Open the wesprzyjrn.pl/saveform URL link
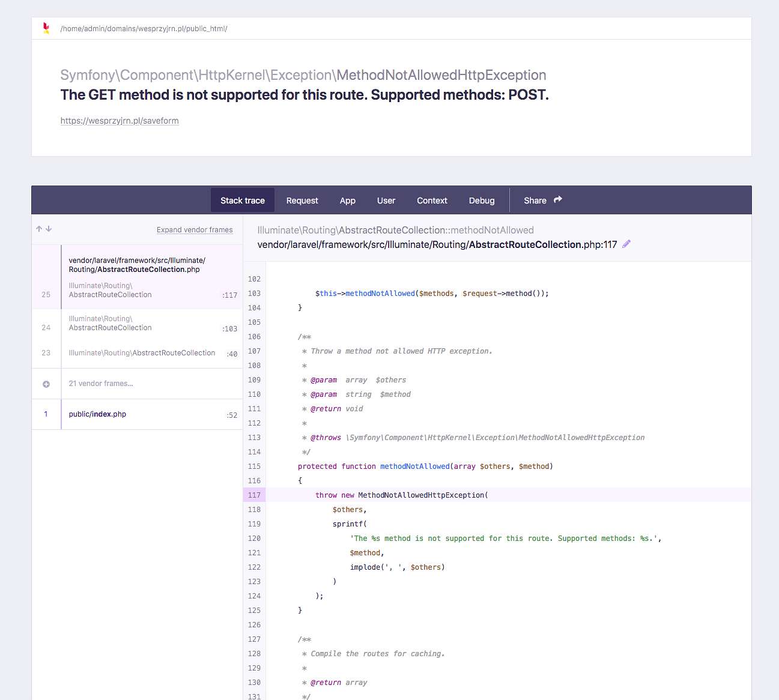779x700 pixels. pyautogui.click(x=120, y=121)
